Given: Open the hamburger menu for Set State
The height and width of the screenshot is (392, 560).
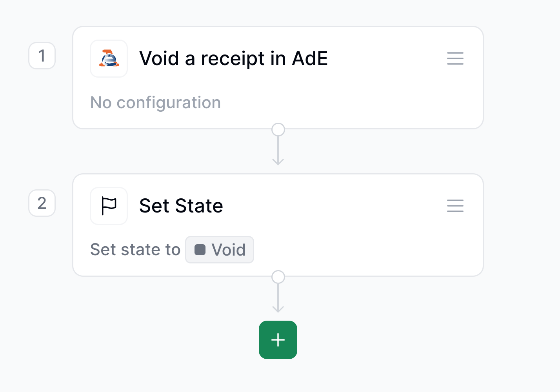Looking at the screenshot, I should 455,206.
